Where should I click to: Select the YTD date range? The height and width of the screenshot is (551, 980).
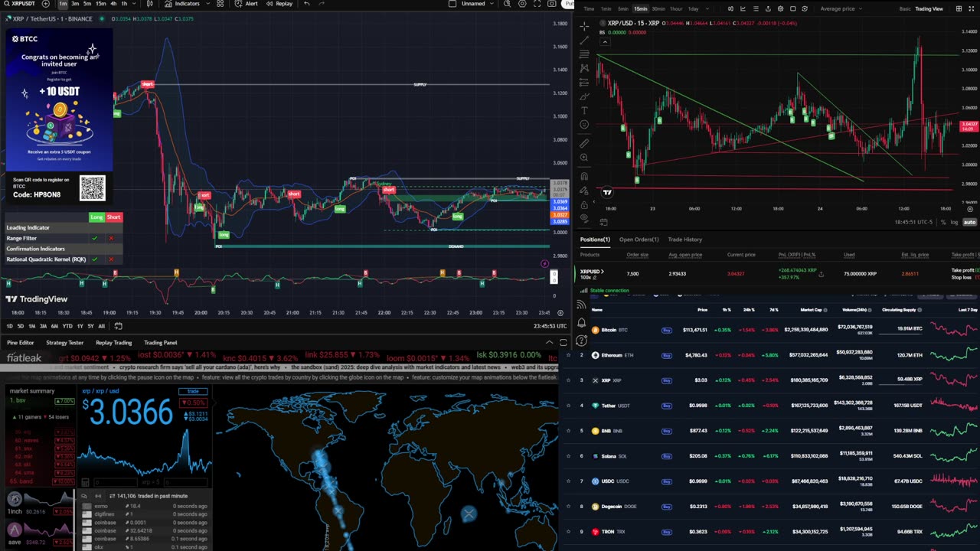67,326
